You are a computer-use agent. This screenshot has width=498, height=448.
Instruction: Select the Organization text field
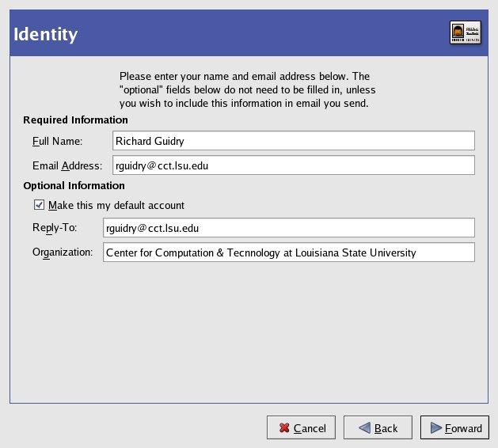tap(288, 252)
